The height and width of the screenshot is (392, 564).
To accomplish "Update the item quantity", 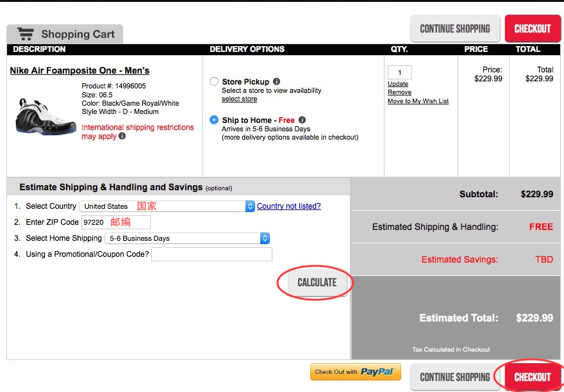I will coord(398,84).
